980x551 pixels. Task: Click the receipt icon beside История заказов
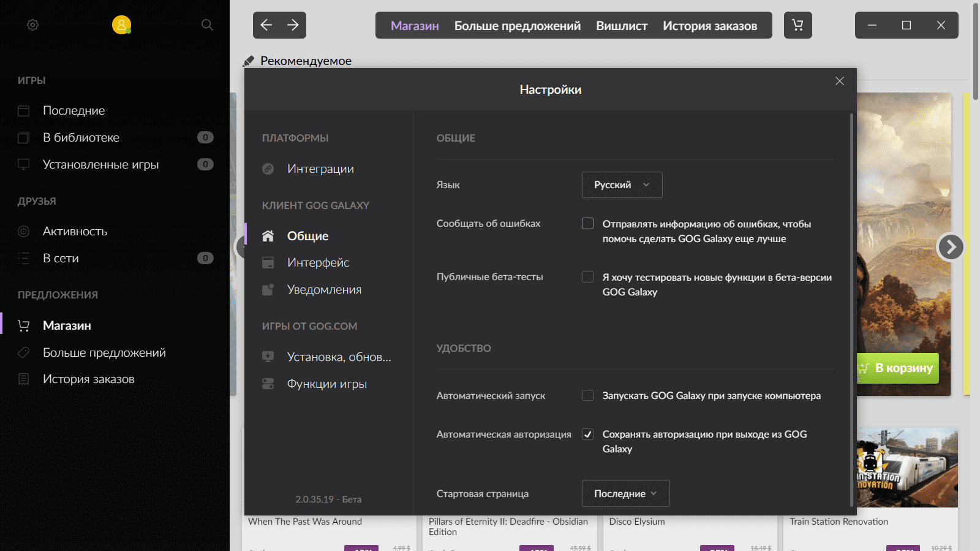click(x=24, y=379)
